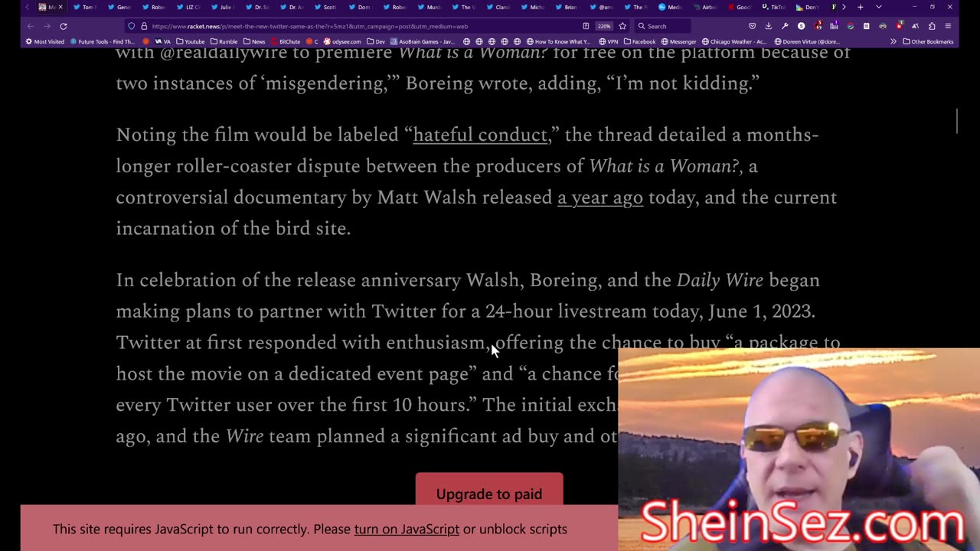Click the BitChute bookmark

point(285,41)
